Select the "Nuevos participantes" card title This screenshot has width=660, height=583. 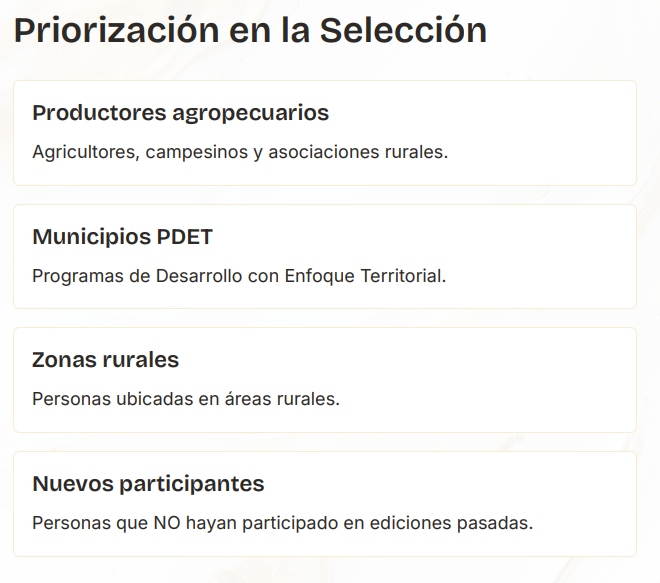click(148, 484)
